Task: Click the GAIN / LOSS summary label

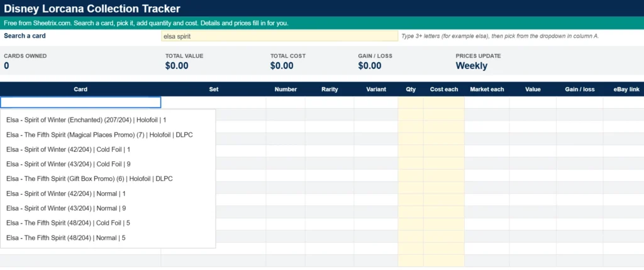Action: click(375, 56)
